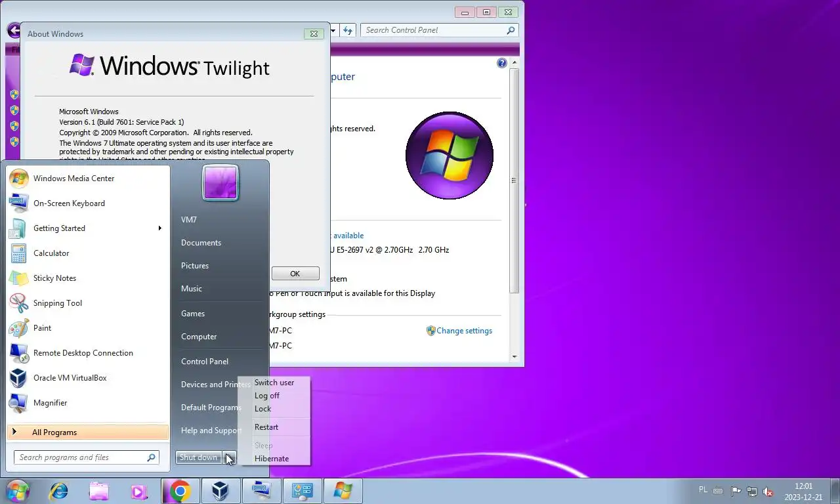Choose Lock from shutdown menu

262,409
